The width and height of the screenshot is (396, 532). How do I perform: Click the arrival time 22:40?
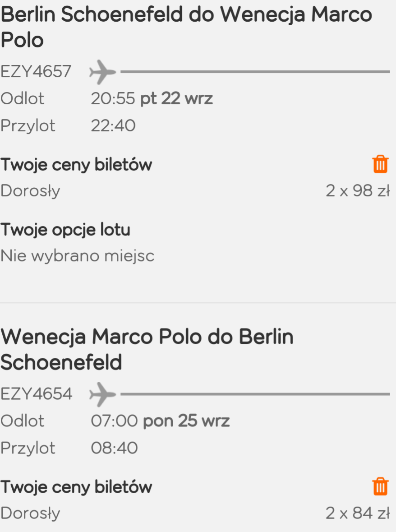tap(113, 125)
